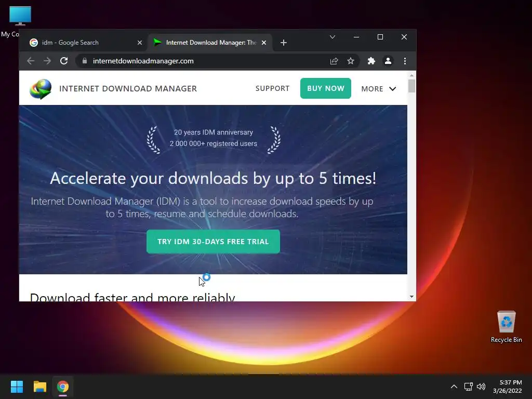This screenshot has height=399, width=532.
Task: Click the vertical scrollbar thumb
Action: [411, 86]
